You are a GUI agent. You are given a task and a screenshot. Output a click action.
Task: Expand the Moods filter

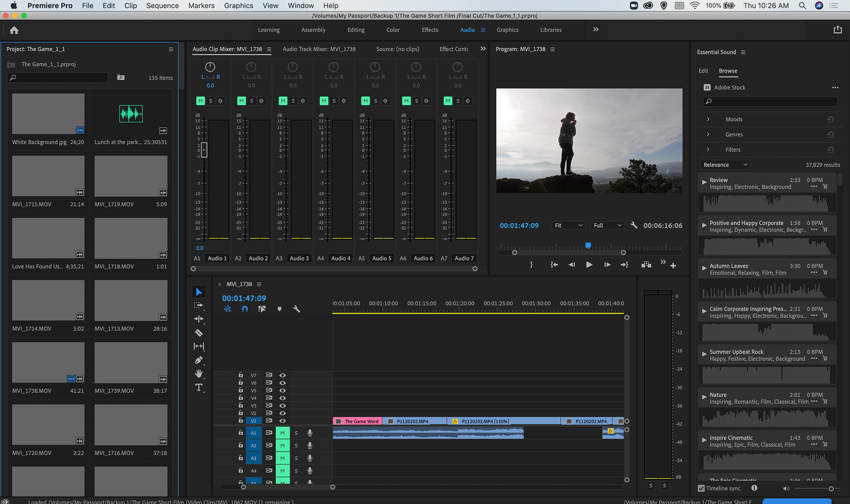pos(708,119)
